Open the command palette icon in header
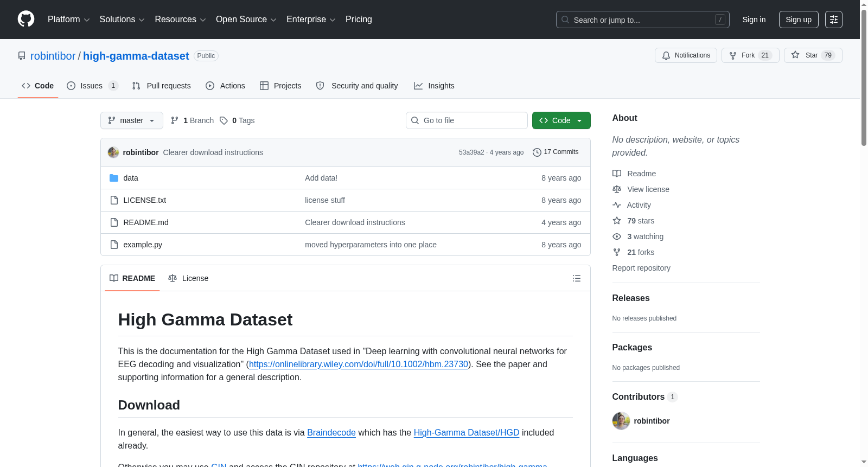Image resolution: width=868 pixels, height=467 pixels. click(x=834, y=20)
